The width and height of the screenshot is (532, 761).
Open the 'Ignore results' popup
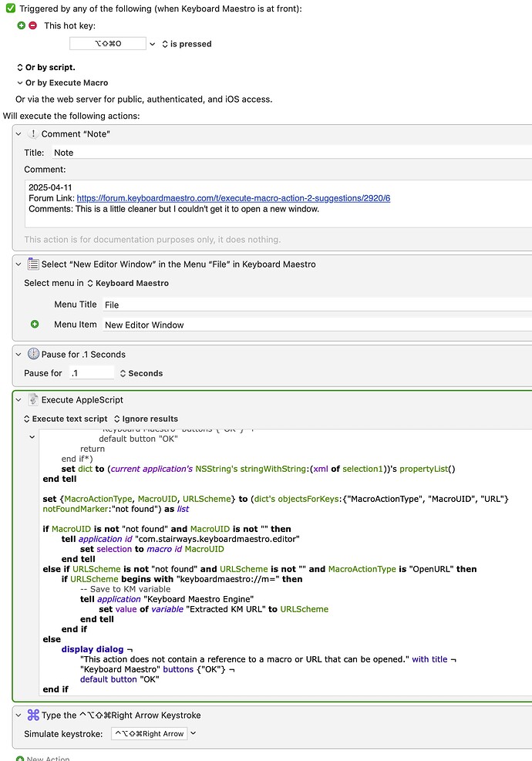146,419
